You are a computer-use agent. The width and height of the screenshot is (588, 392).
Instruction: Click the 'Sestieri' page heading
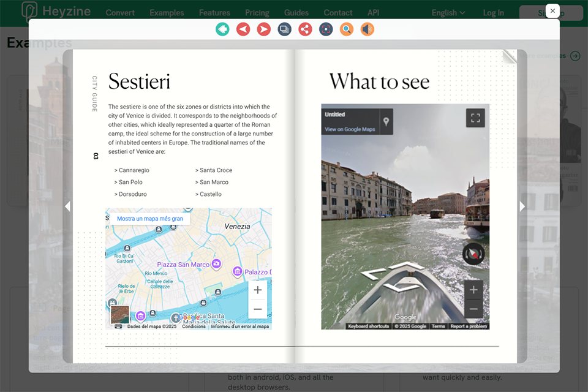coord(139,81)
